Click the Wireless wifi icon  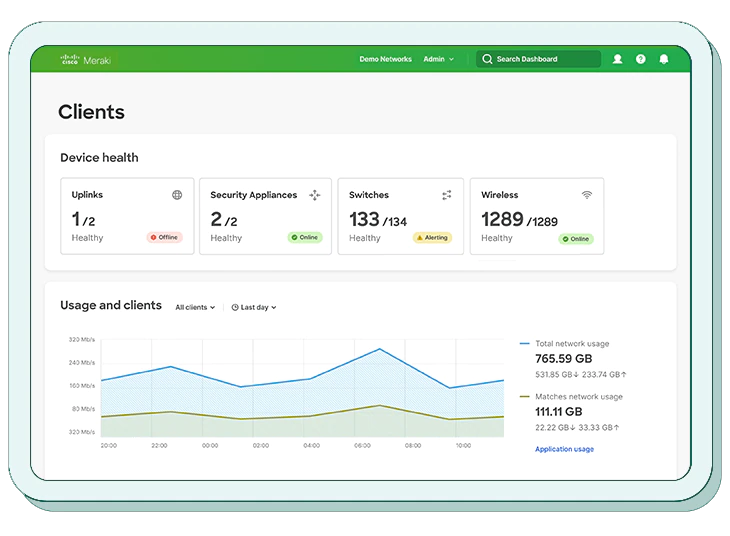(x=586, y=195)
